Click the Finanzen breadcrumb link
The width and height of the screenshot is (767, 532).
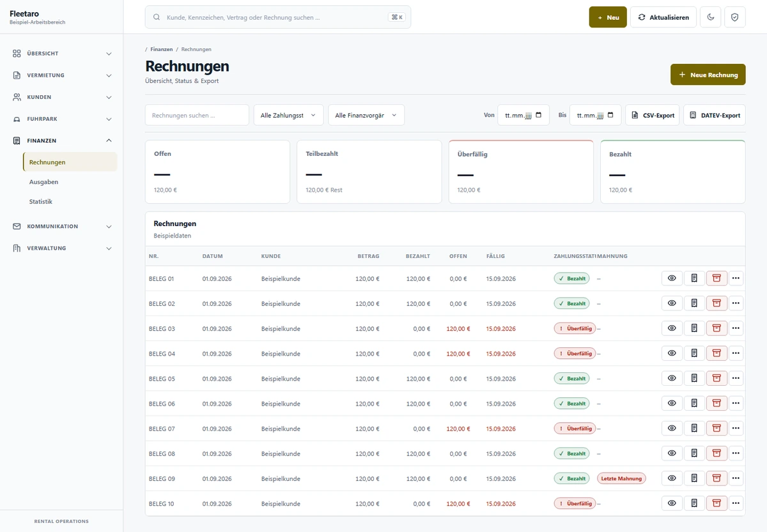point(161,49)
